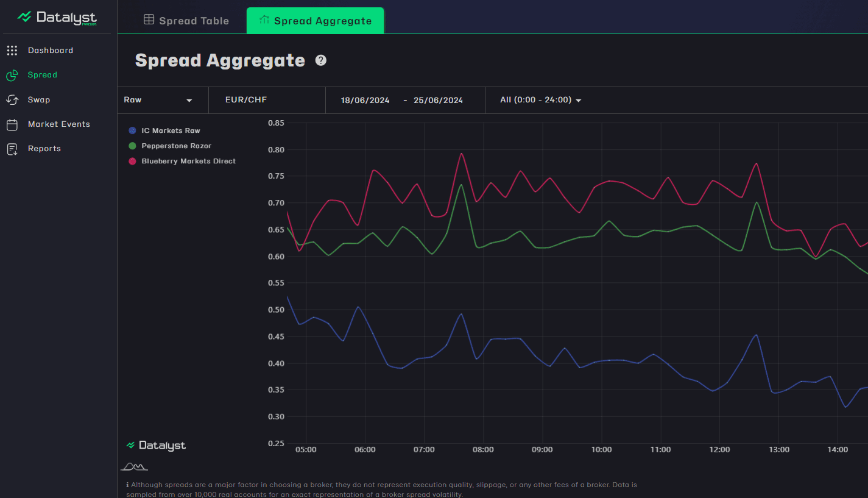Click the Dashboard grid icon in sidebar
Image resolution: width=868 pixels, height=498 pixels.
point(12,51)
